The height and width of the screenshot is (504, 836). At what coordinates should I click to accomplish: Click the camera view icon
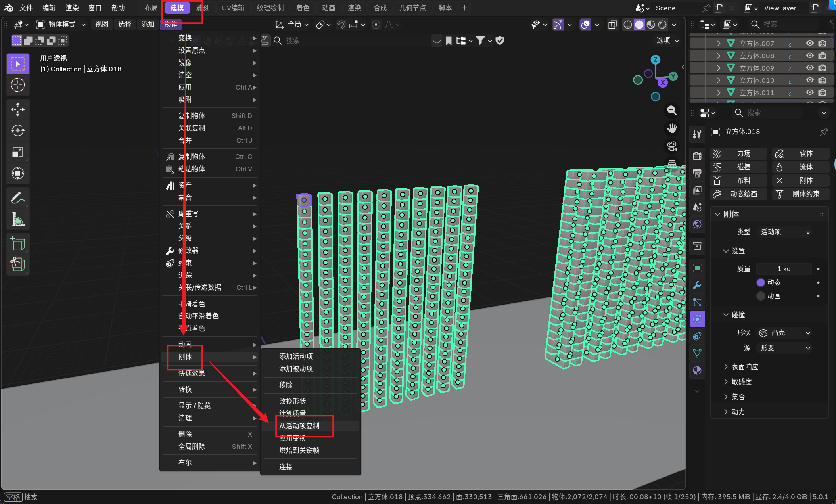coord(672,146)
